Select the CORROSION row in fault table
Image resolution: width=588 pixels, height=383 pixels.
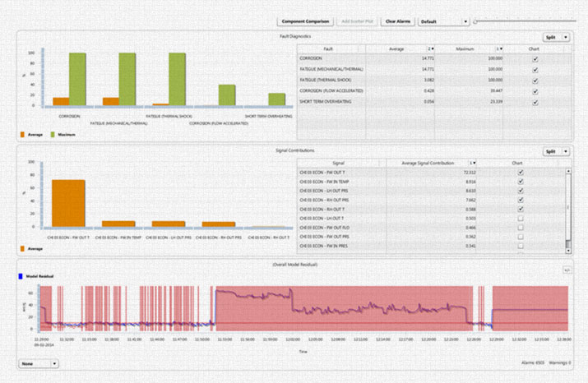tap(434, 58)
